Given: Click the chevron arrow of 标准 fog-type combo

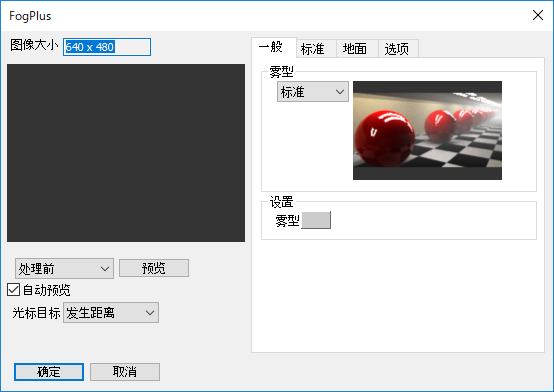Looking at the screenshot, I should click(x=340, y=92).
